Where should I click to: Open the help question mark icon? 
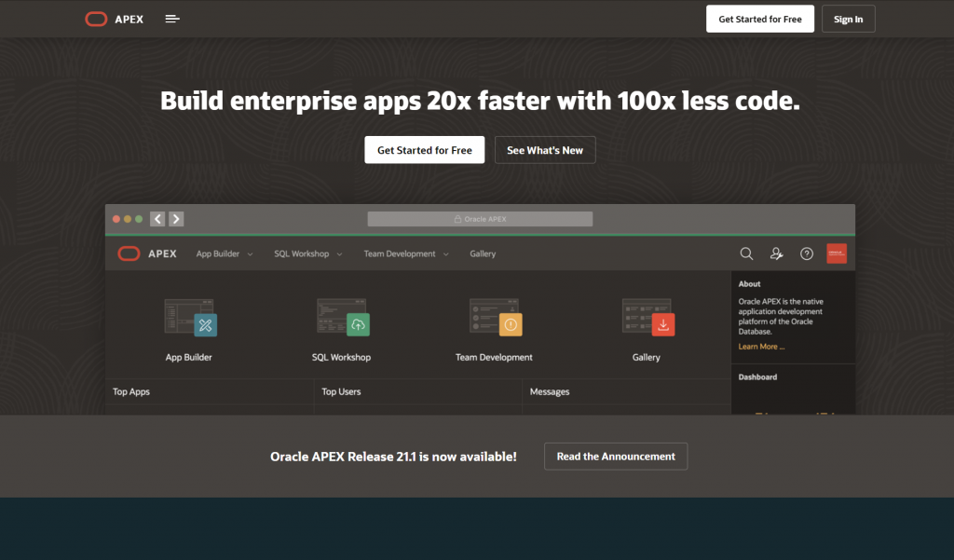[807, 253]
